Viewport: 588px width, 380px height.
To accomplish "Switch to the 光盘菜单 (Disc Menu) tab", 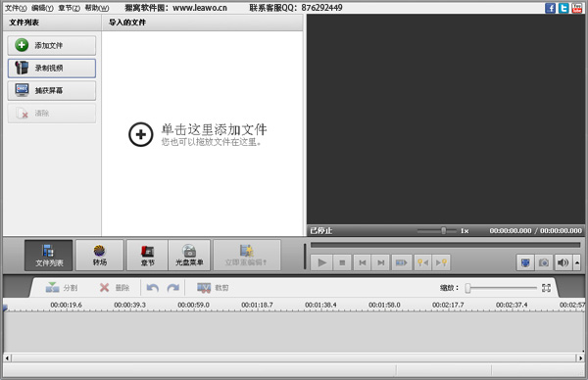I will [x=189, y=256].
